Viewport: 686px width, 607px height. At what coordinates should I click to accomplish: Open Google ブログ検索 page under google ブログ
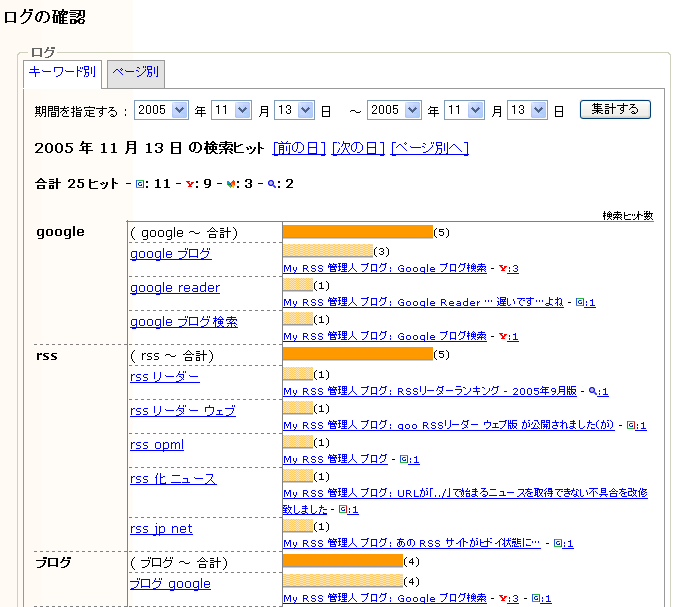[x=385, y=269]
